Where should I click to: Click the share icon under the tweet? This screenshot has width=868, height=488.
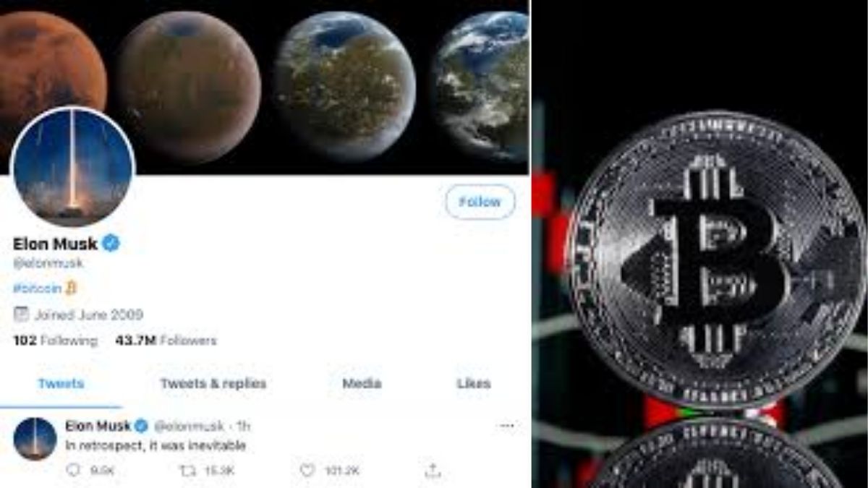pos(433,471)
